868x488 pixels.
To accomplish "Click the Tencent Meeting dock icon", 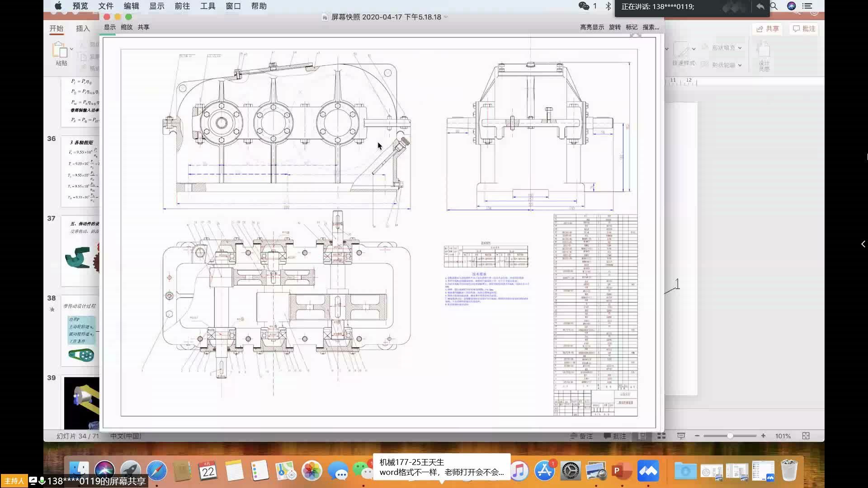I will point(648,471).
